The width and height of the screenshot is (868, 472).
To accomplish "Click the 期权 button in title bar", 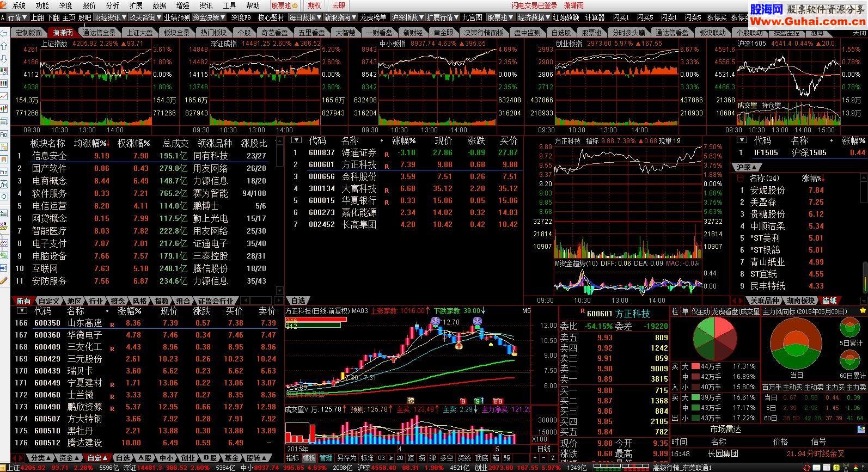I will (314, 5).
